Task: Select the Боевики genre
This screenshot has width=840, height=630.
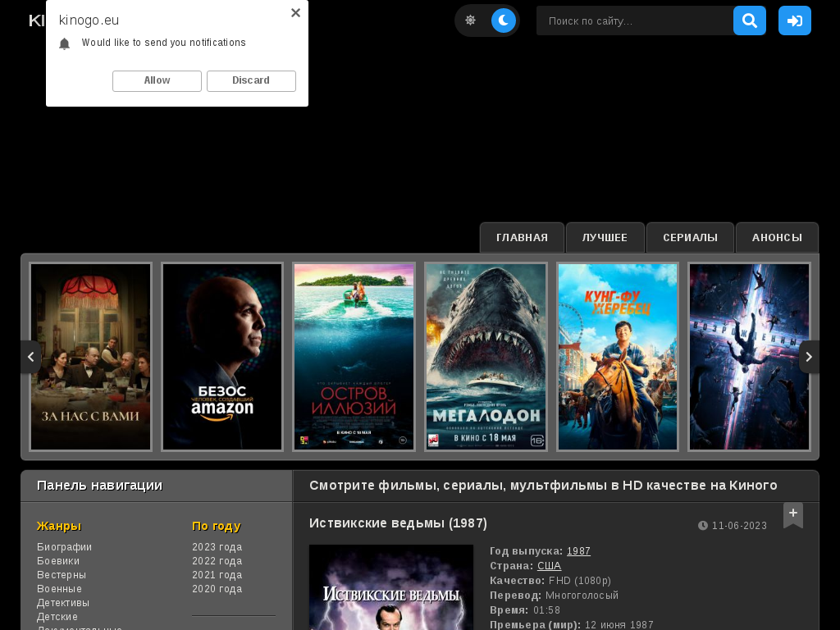Action: pos(58,561)
